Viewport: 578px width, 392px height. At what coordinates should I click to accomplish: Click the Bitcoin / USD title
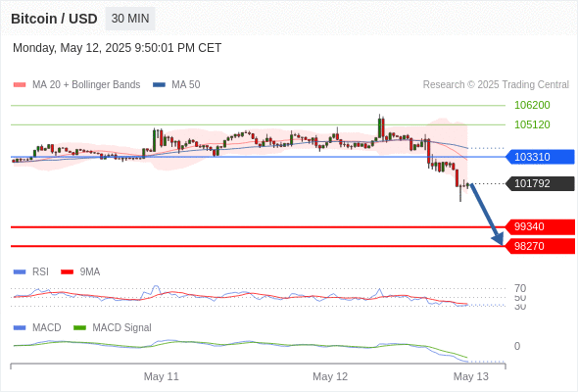[x=54, y=19]
